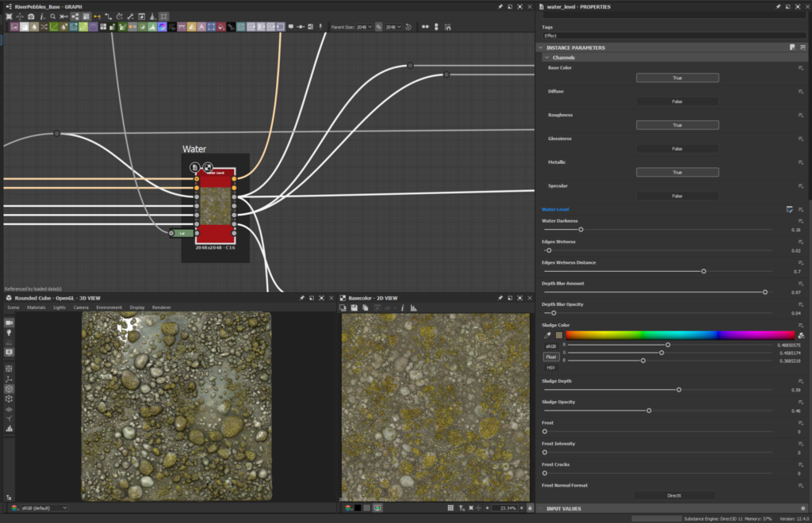Viewport: 812px width, 523px height.
Task: Toggle Diffuse channel False button
Action: click(x=677, y=101)
